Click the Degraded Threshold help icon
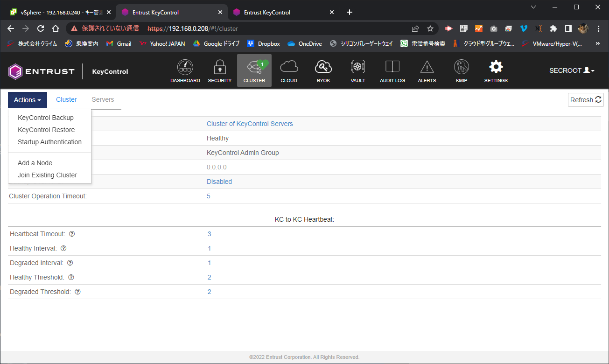Viewport: 609px width, 364px height. [77, 292]
